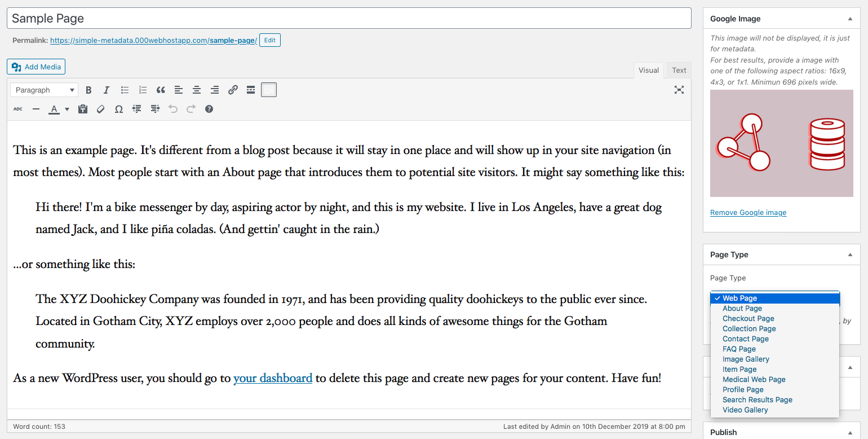Select FAQ Page option
This screenshot has height=439, width=868.
(775, 349)
